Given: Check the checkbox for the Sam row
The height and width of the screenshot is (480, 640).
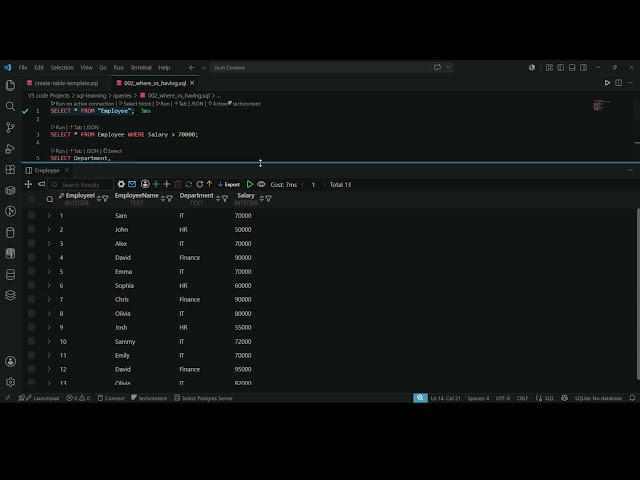Looking at the screenshot, I should pyautogui.click(x=31, y=215).
